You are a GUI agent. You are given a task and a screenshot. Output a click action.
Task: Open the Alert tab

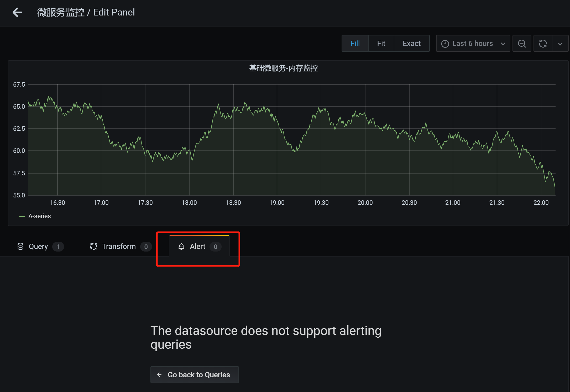199,246
